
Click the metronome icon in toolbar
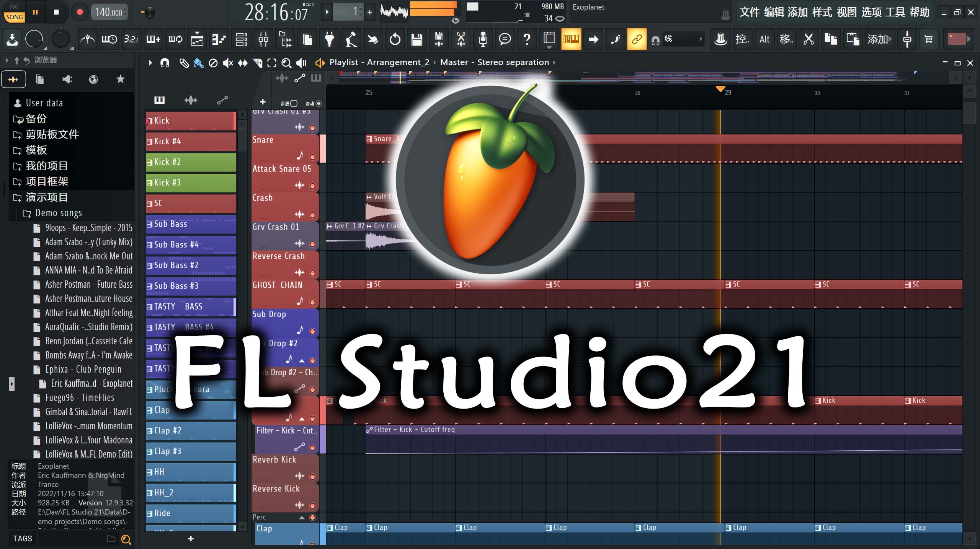(88, 39)
